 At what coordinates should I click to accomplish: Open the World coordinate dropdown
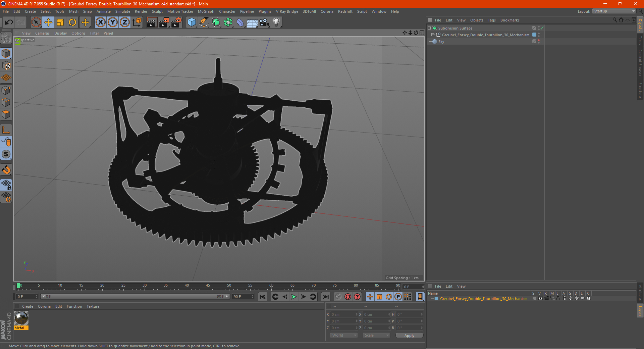click(344, 335)
